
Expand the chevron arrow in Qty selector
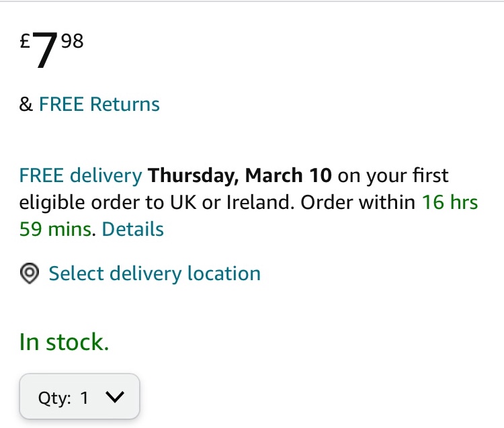115,397
